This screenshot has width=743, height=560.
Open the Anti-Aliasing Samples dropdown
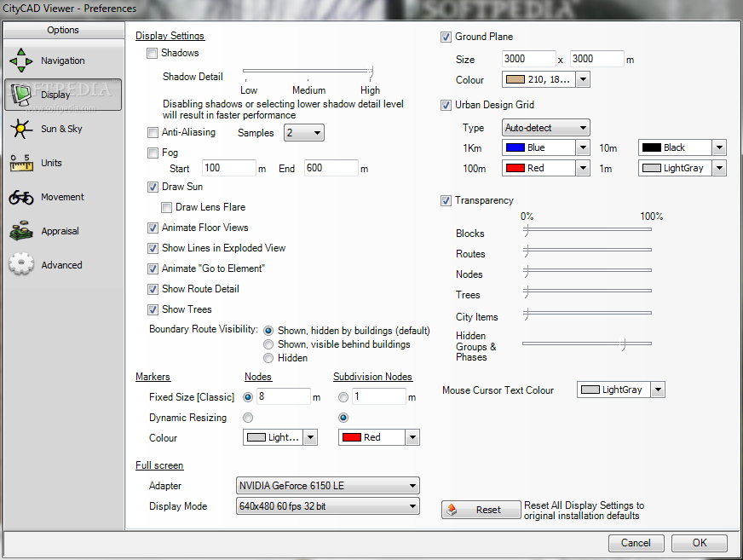(x=303, y=133)
